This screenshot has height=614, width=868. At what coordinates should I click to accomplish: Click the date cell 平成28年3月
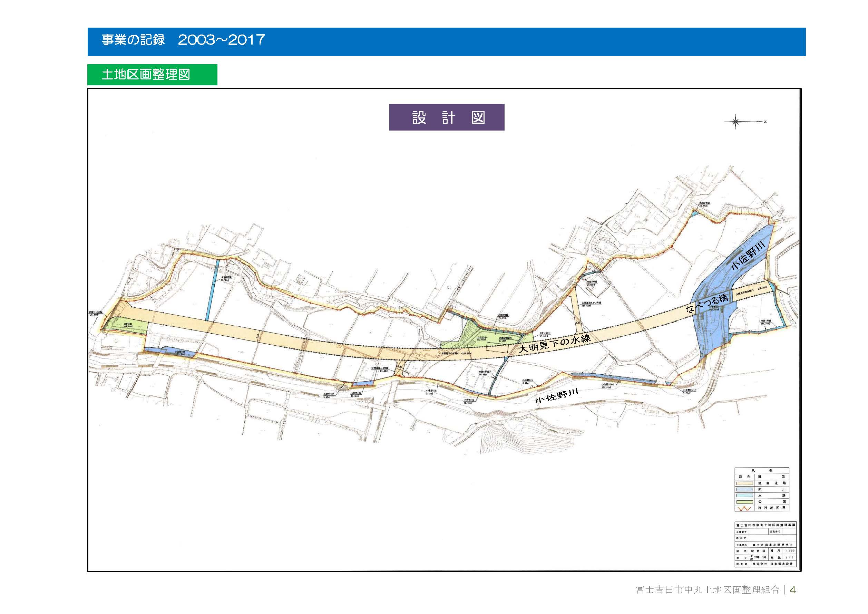pos(758,558)
